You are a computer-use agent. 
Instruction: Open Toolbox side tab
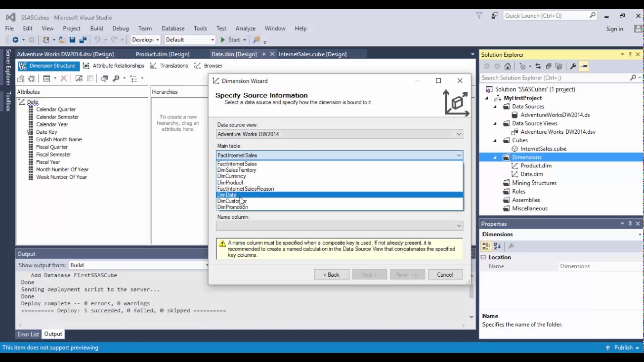(8, 101)
